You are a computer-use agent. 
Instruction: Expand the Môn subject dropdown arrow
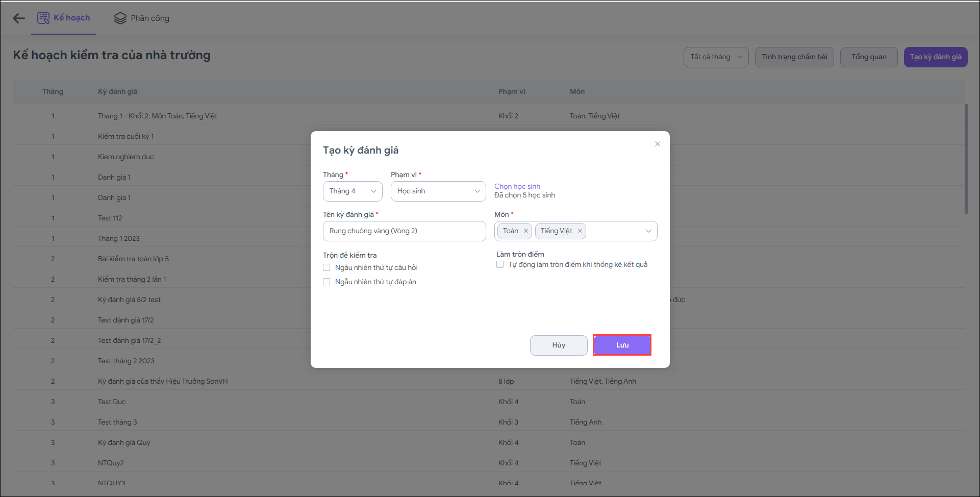[x=648, y=231]
